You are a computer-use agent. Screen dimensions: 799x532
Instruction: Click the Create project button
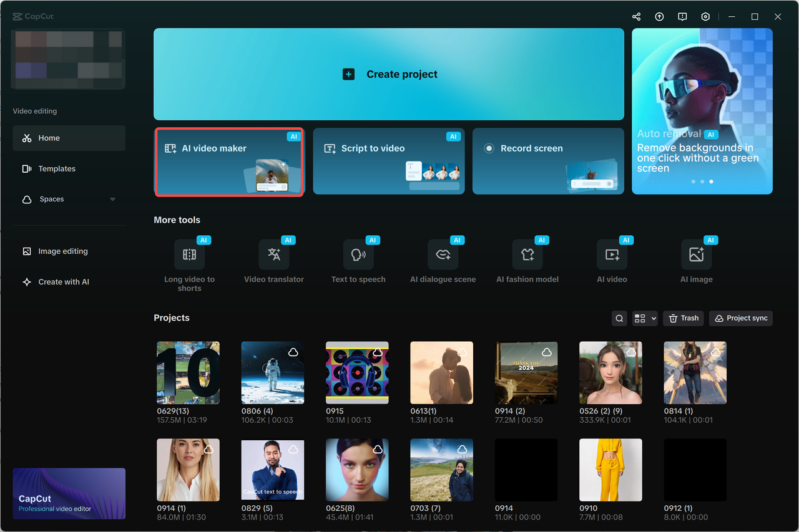388,74
